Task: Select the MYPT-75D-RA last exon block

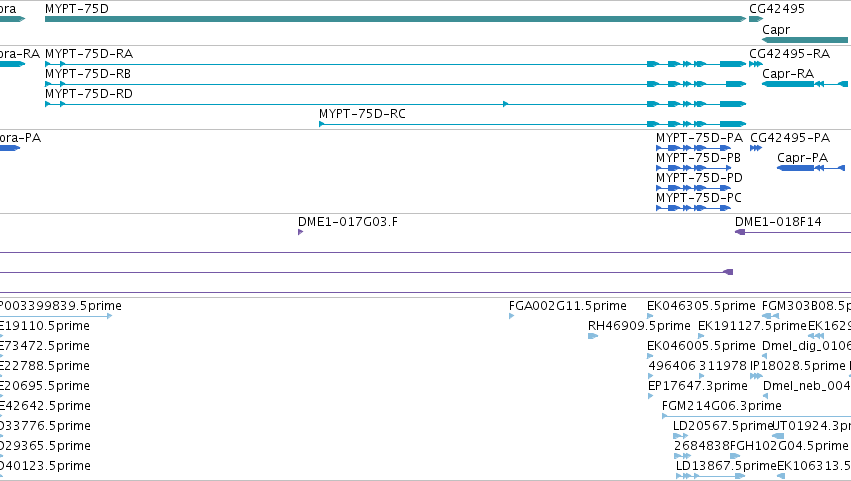Action: (x=733, y=64)
